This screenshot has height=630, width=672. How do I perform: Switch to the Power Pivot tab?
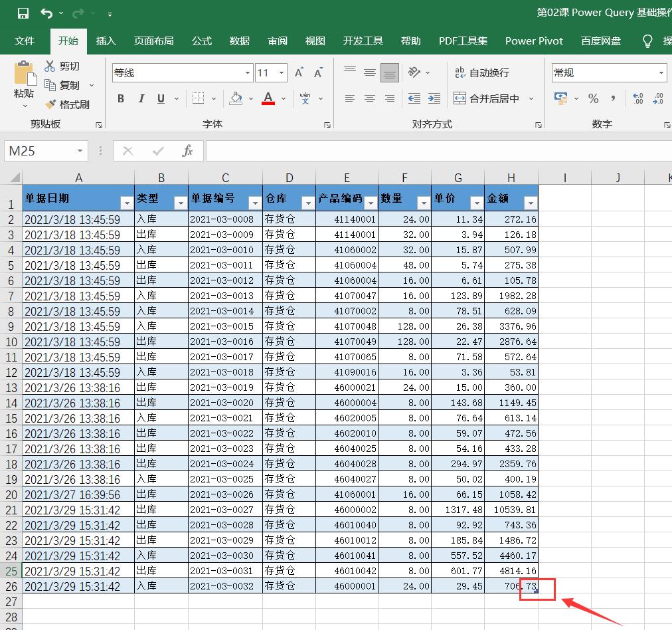[534, 41]
